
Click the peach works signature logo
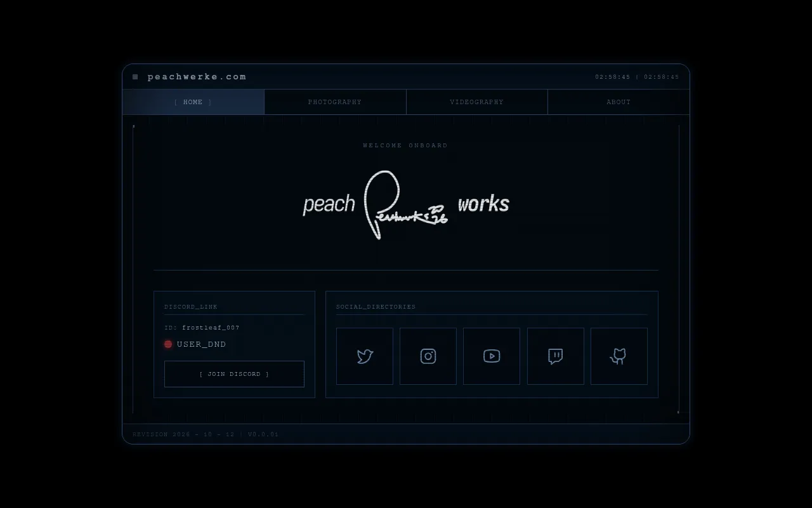(x=406, y=204)
